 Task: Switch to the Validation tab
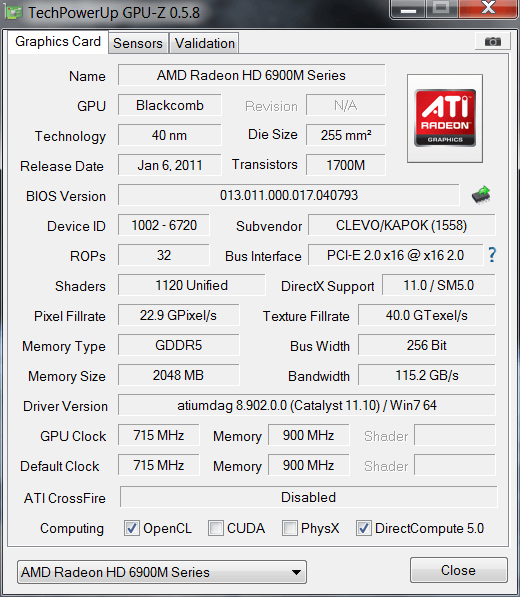204,43
